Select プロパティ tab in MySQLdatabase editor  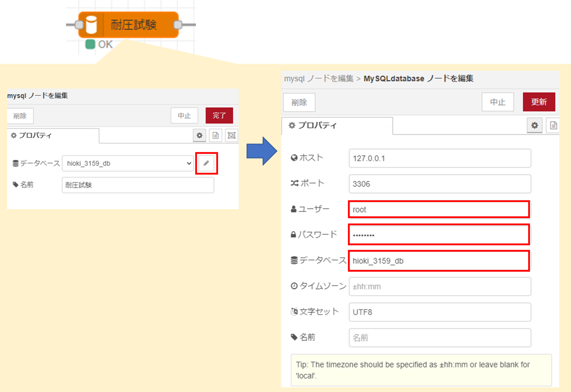337,126
